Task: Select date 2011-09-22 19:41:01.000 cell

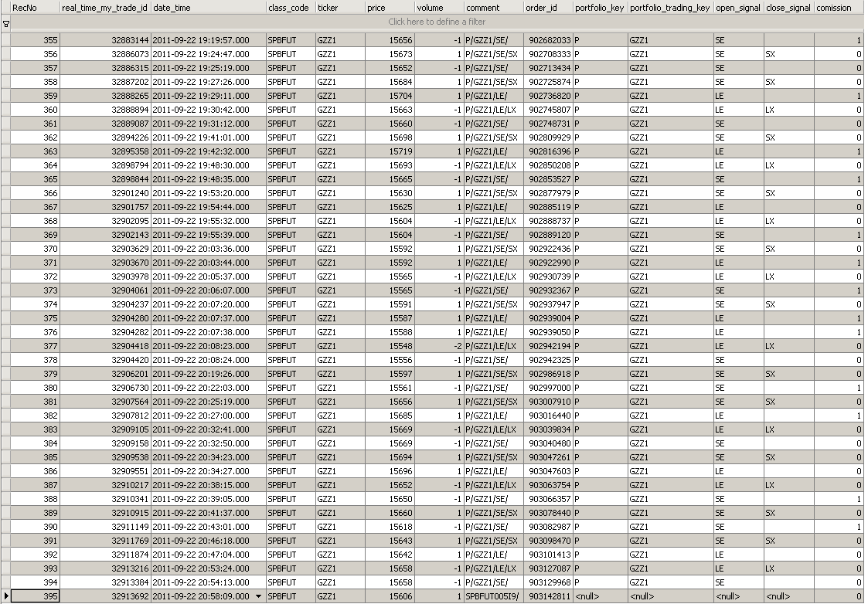Action: [x=208, y=137]
